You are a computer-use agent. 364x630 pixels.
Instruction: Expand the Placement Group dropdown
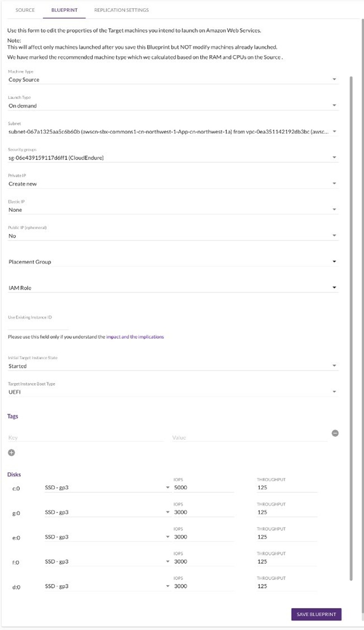point(172,262)
